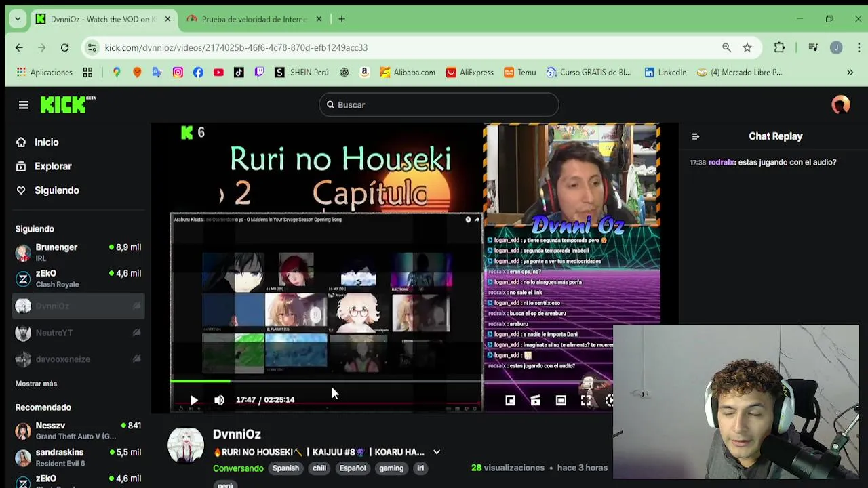Click rodralx username in chat replay

coord(721,163)
